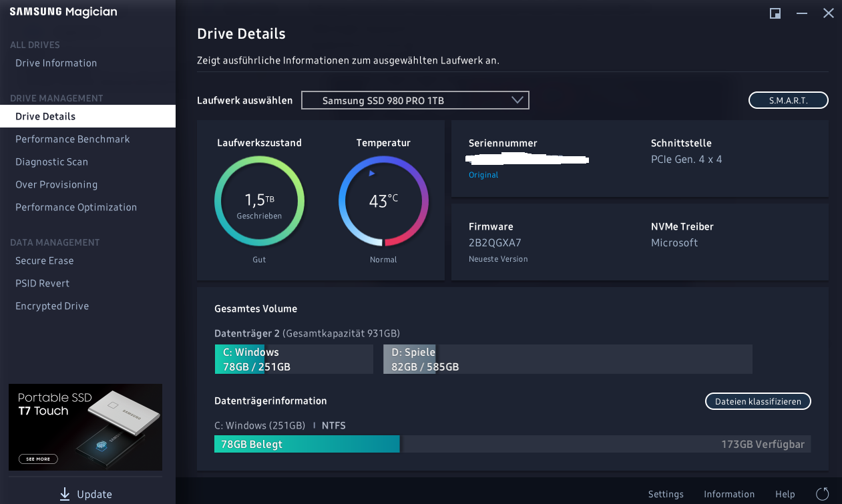Screen dimensions: 842x504
Task: Switch to the compact window mode icon
Action: pos(775,13)
